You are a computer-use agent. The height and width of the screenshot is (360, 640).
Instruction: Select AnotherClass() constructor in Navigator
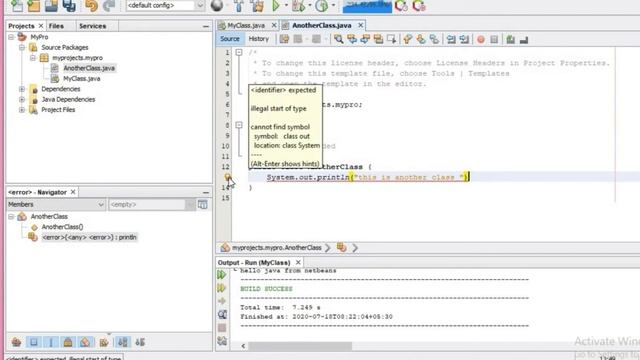tap(62, 227)
